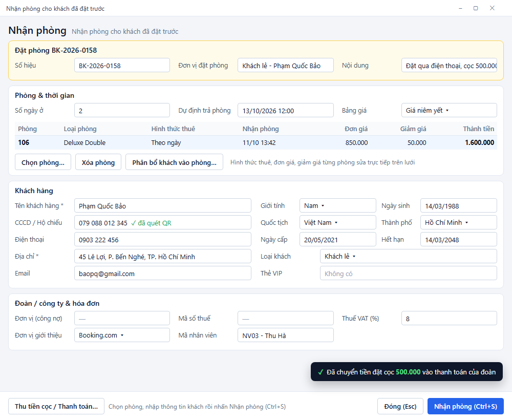Open the Quốc tịch dropdown
Viewport: 512px width, 420px height.
coord(337,223)
